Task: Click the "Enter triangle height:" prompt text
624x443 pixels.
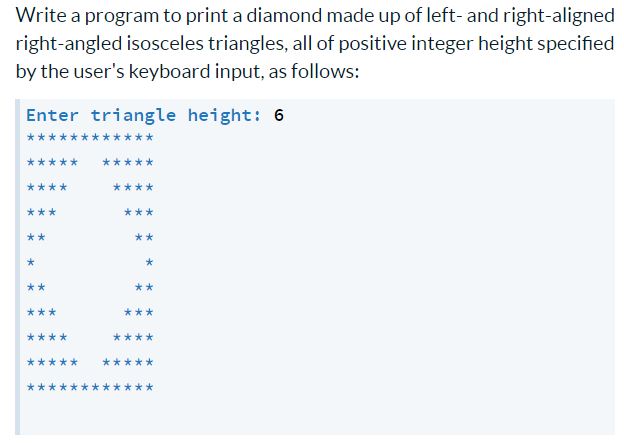Action: point(144,115)
